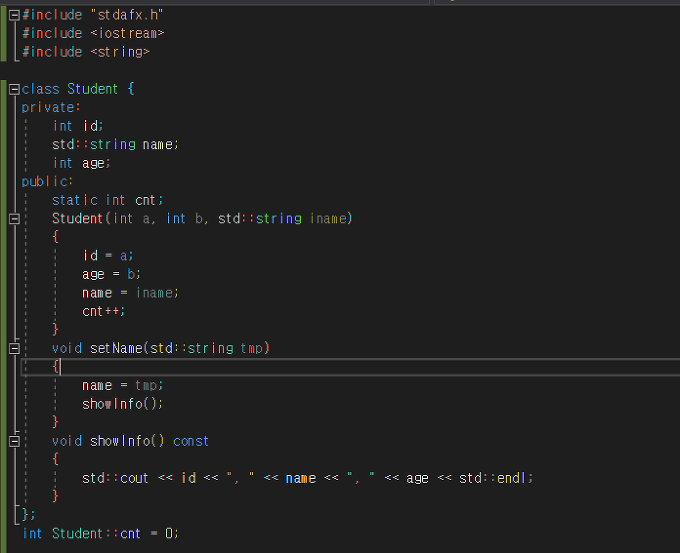Click the "name = iname;" assignment line
680x553 pixels.
point(130,293)
